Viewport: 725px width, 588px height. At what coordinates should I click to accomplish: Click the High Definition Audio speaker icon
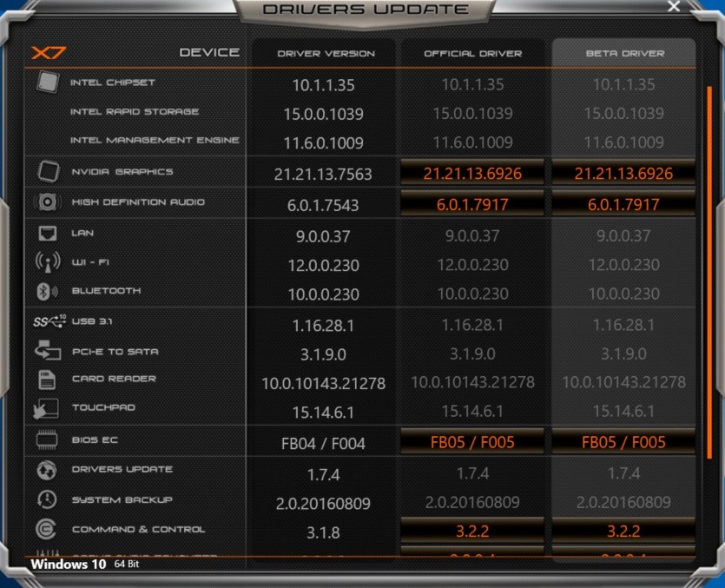pos(47,202)
